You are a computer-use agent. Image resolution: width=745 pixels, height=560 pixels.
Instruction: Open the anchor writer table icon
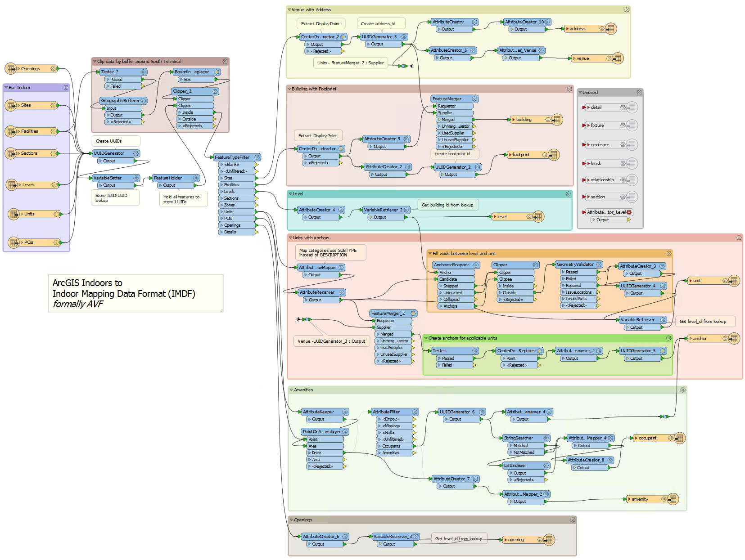pos(734,339)
